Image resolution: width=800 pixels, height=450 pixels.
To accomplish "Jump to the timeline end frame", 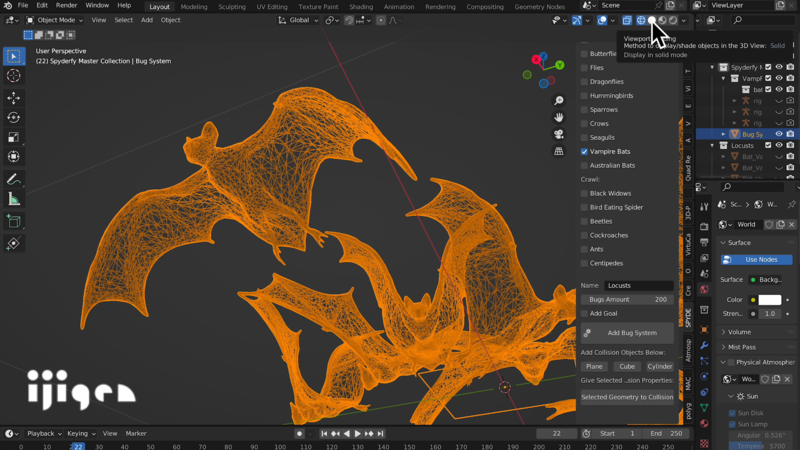I will tap(380, 434).
